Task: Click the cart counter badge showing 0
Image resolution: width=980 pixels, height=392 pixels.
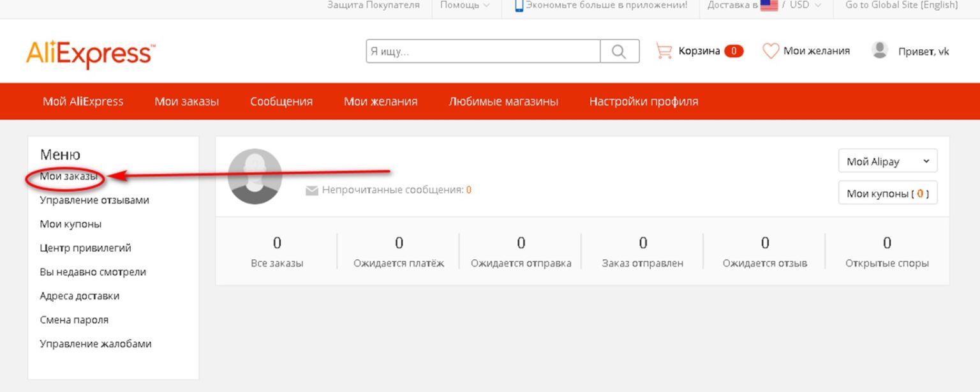Action: pos(734,51)
